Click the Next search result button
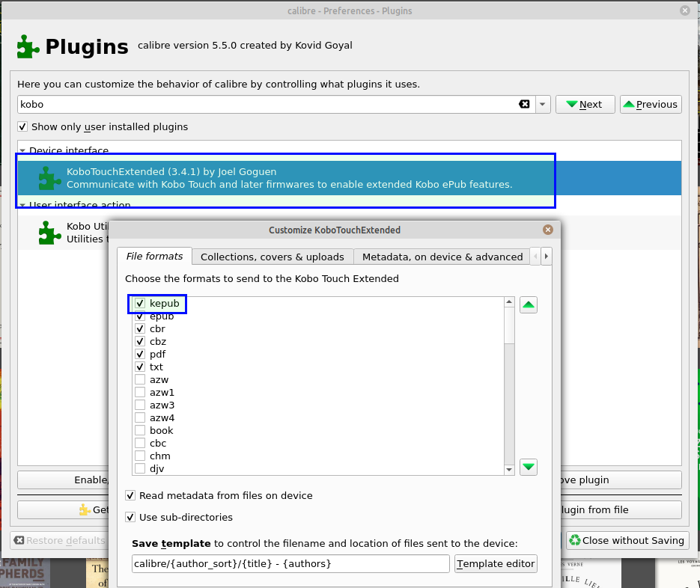Screen dimensions: 700x588 tap(585, 105)
